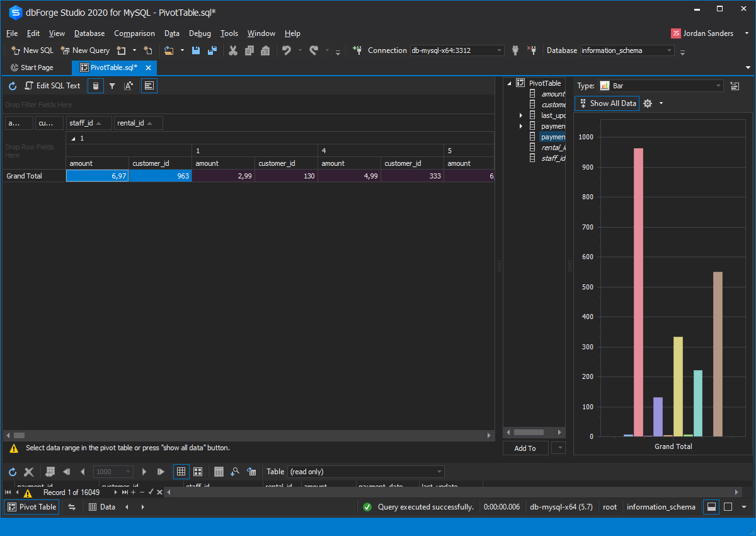Toggle the split layout button in status bar

(711, 507)
